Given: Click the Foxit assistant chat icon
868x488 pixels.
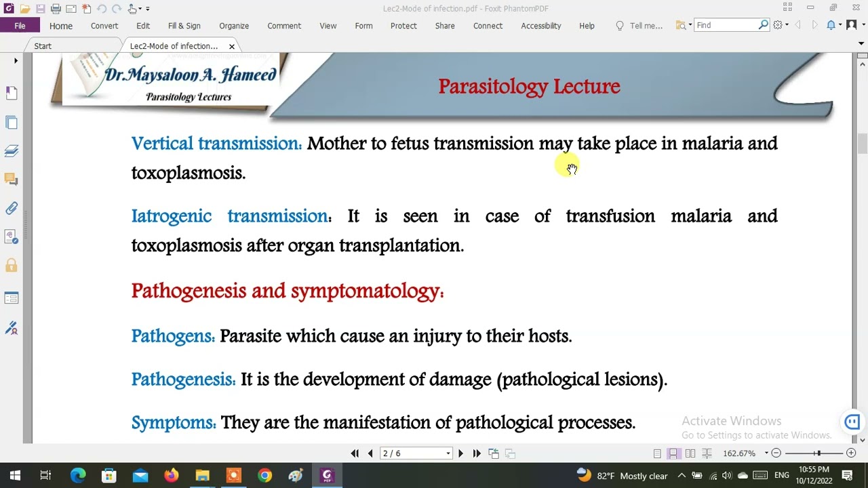Looking at the screenshot, I should point(852,422).
